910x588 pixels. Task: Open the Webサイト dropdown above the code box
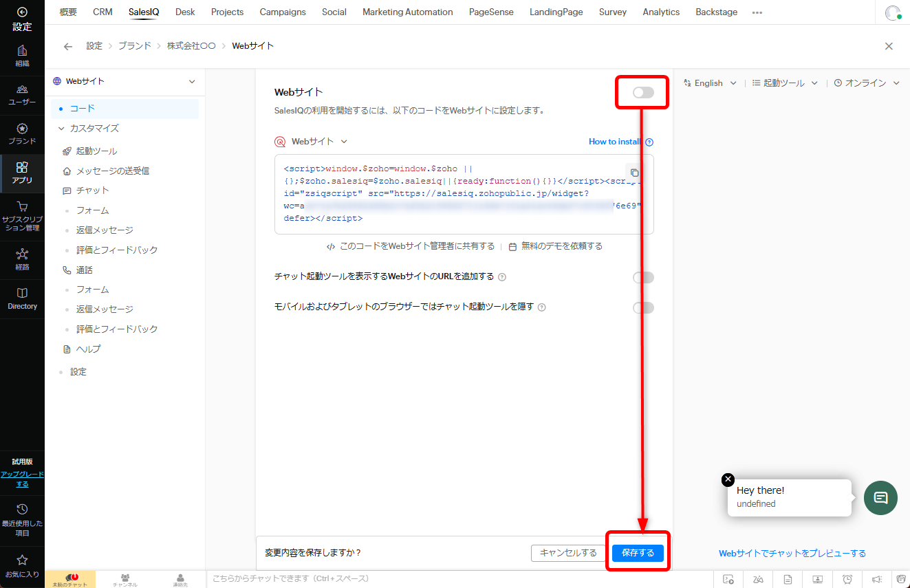tap(311, 142)
